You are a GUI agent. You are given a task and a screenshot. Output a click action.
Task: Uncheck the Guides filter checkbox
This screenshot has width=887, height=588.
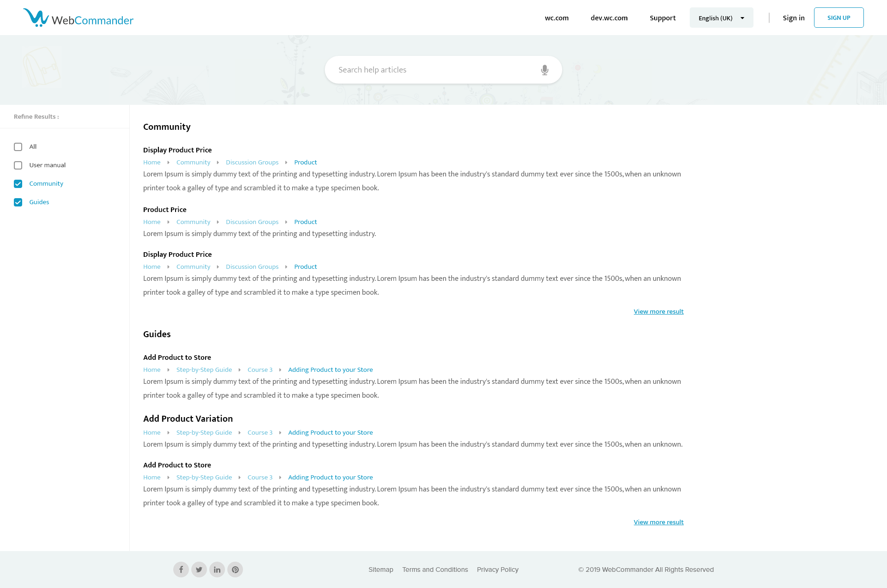point(18,202)
